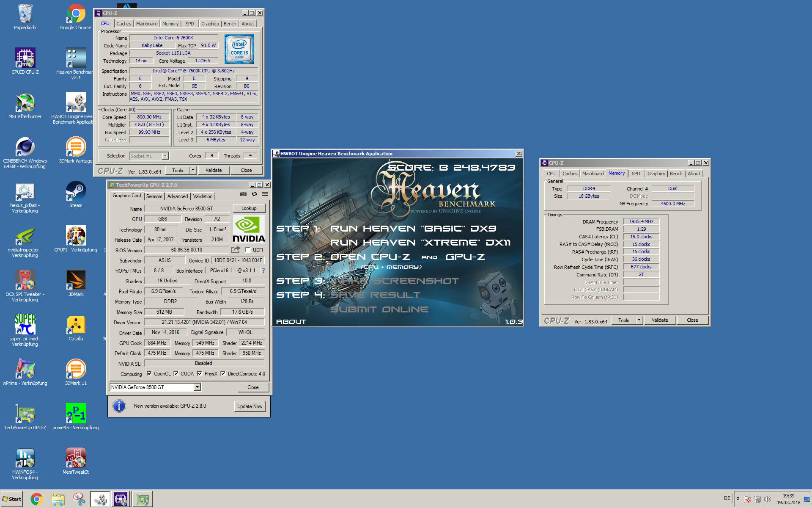Click Validate button in left CPU-Z

point(214,170)
